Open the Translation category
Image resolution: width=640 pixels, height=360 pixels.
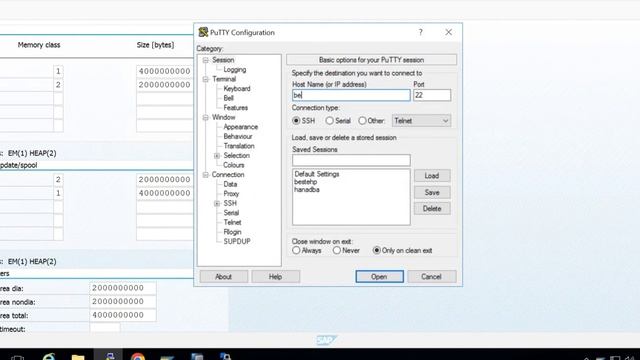[x=239, y=146]
